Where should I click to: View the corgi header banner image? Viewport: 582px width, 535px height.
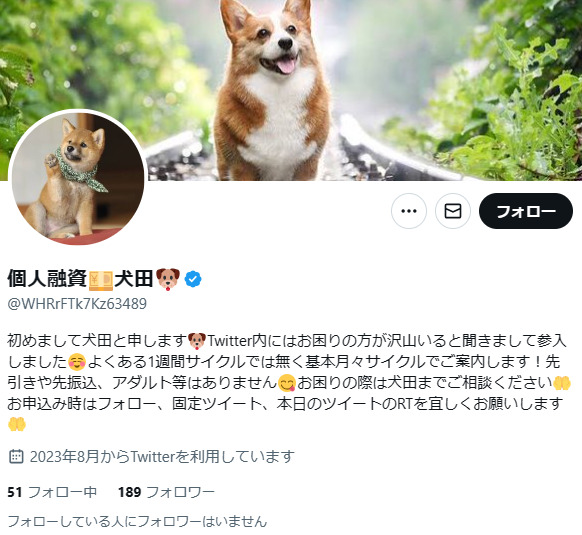pyautogui.click(x=291, y=90)
